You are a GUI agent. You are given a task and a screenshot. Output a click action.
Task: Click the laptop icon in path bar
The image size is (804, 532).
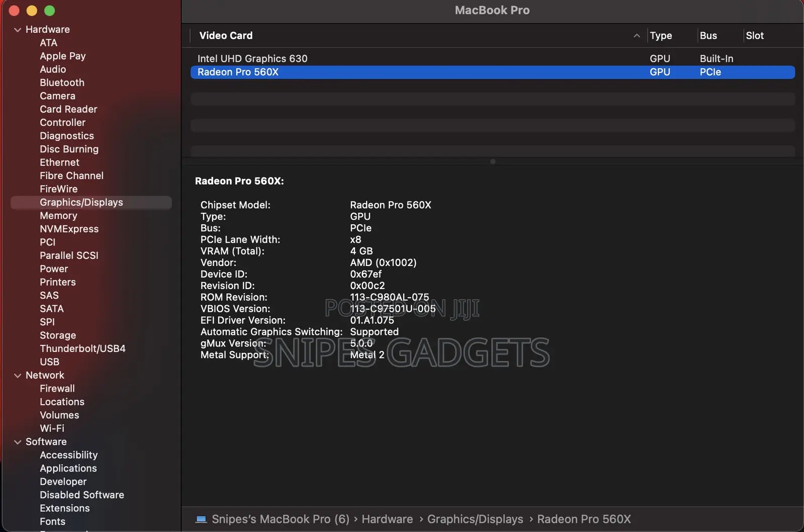tap(201, 519)
